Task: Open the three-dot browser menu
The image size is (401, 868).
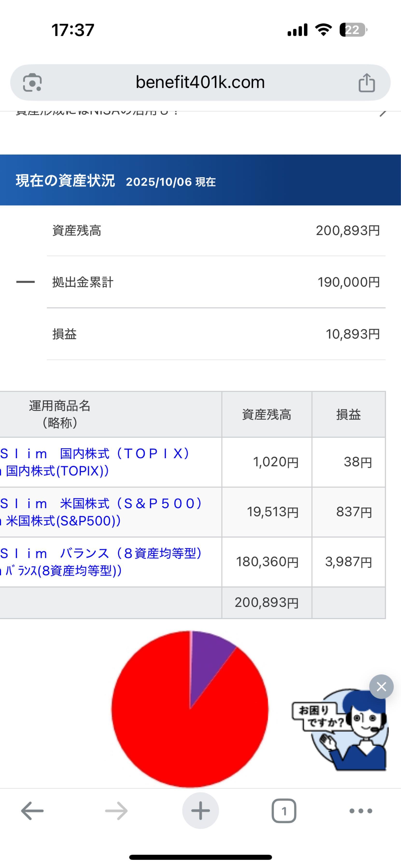Action: (x=360, y=811)
